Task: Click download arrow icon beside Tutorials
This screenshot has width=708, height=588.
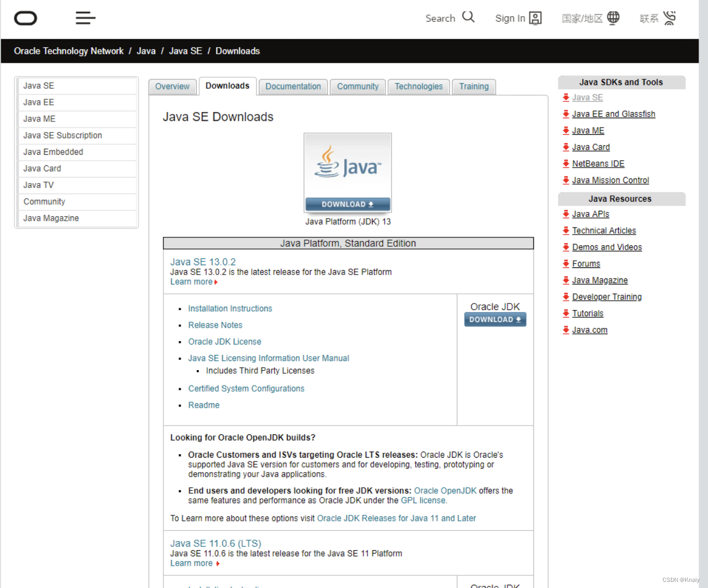Action: tap(566, 313)
